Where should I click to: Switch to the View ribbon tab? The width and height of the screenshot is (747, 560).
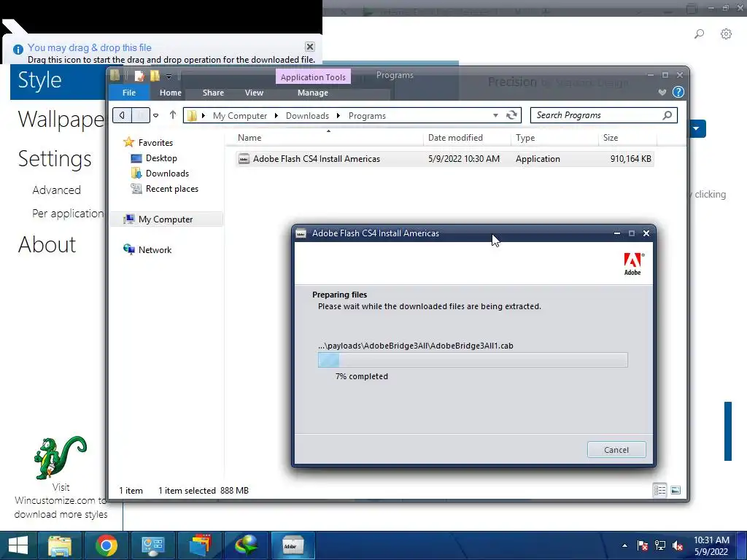(x=254, y=93)
